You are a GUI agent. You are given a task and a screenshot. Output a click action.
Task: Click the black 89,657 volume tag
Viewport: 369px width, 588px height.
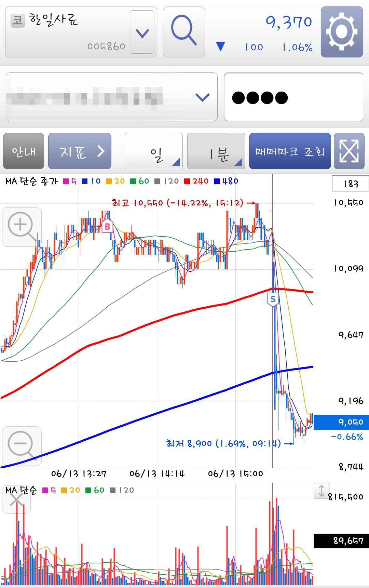341,541
